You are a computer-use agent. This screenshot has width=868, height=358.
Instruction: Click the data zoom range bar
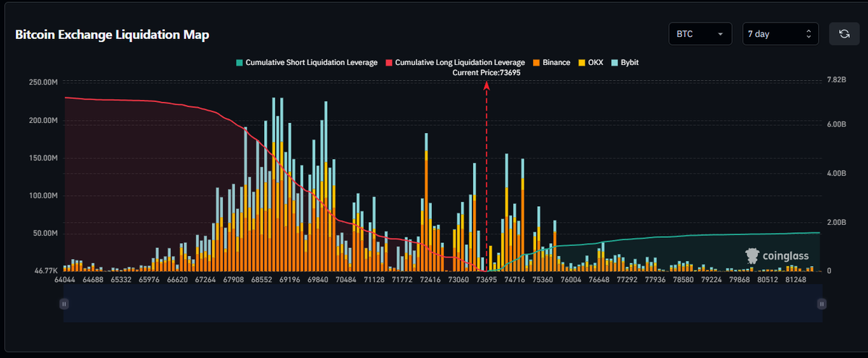pos(443,303)
